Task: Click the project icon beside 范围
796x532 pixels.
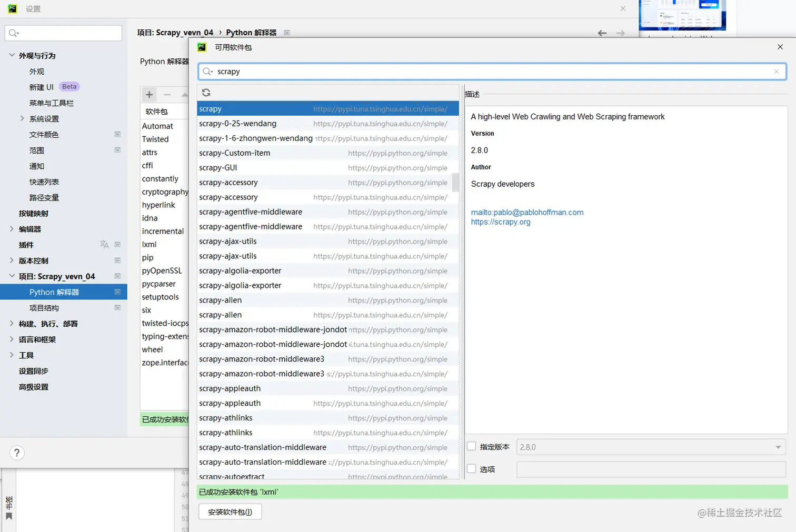Action: click(x=117, y=150)
